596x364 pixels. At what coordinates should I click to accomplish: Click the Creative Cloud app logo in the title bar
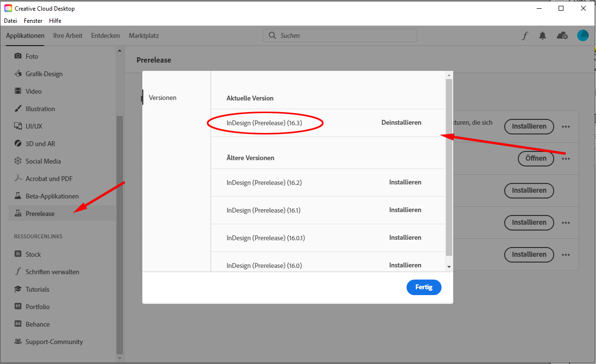click(8, 8)
